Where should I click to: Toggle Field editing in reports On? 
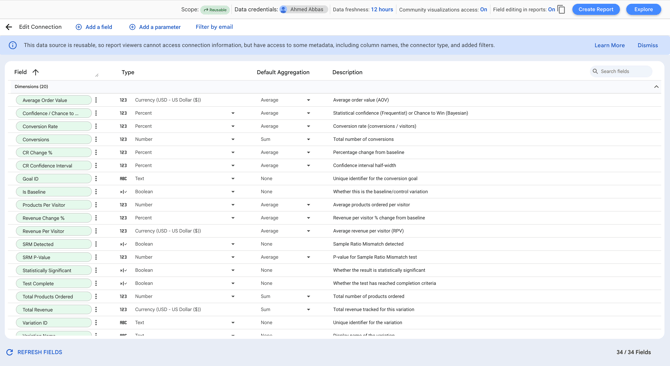551,9
